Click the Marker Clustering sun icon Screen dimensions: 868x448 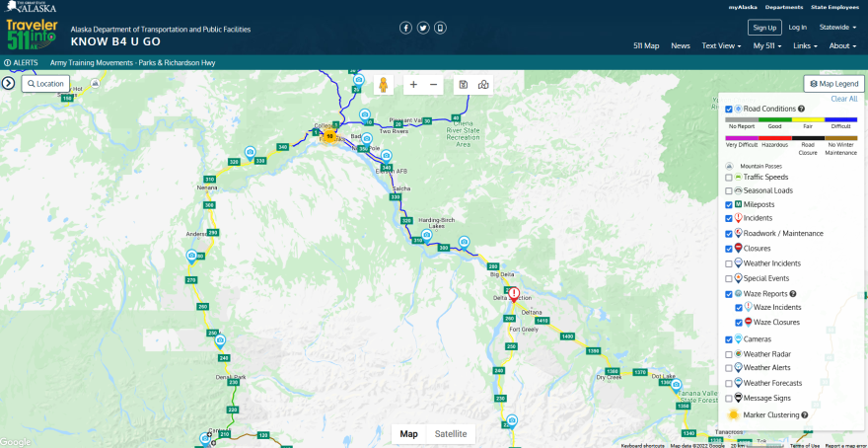click(x=734, y=414)
